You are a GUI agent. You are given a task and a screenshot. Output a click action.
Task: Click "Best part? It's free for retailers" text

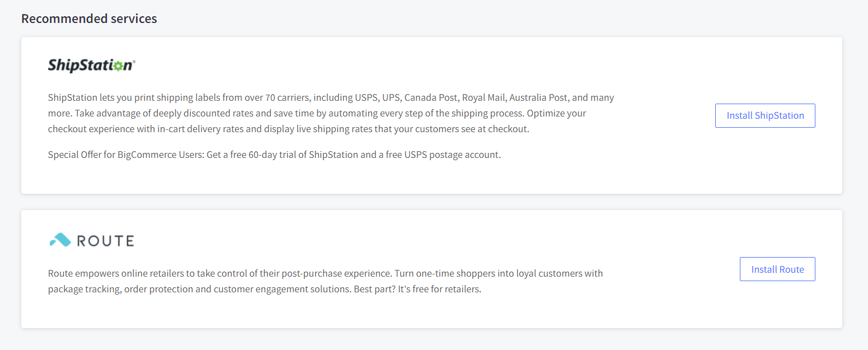tap(417, 290)
